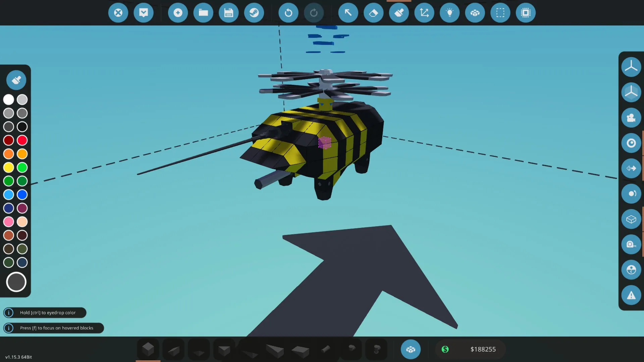The width and height of the screenshot is (644, 362).
Task: Click the new vehicle plus button
Action: 178,13
